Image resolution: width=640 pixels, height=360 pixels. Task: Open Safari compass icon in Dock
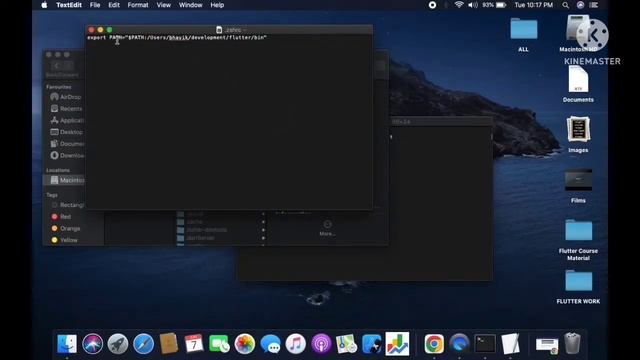pos(143,344)
